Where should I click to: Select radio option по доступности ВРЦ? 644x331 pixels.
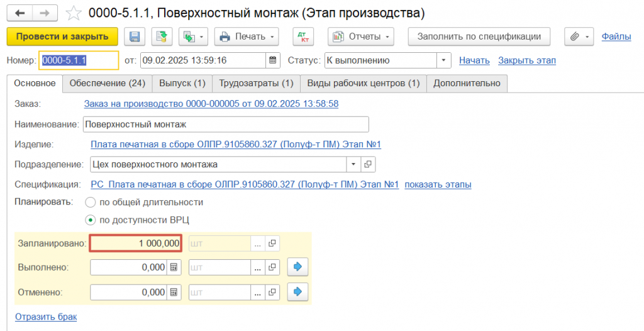point(90,220)
